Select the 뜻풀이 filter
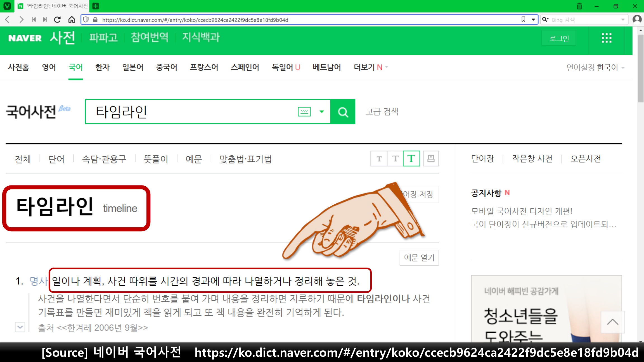Viewport: 644px width, 362px height. tap(156, 159)
